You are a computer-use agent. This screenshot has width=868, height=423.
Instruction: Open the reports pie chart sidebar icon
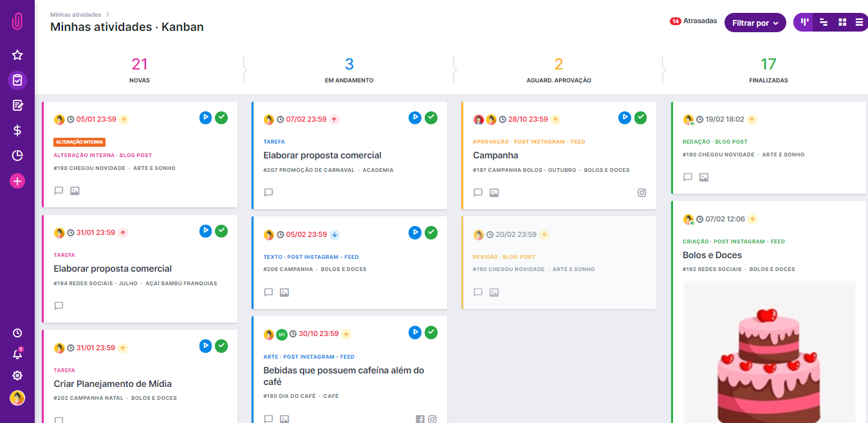[x=17, y=155]
